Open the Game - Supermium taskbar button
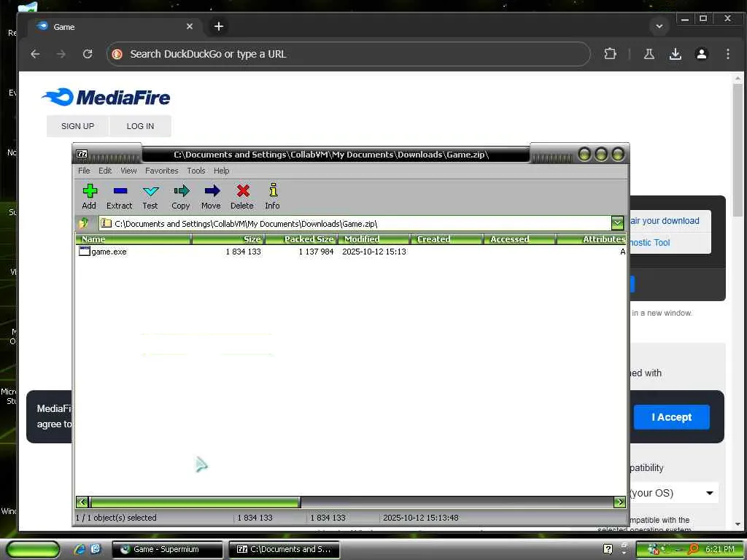 point(167,549)
